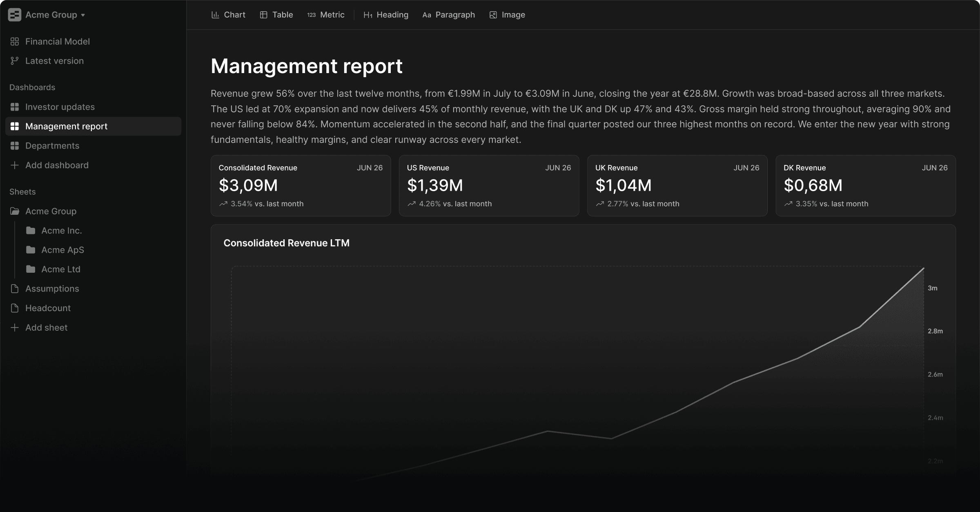Screen dimensions: 980x512
Task: Click the Acme Inc. folder icon
Action: click(31, 230)
